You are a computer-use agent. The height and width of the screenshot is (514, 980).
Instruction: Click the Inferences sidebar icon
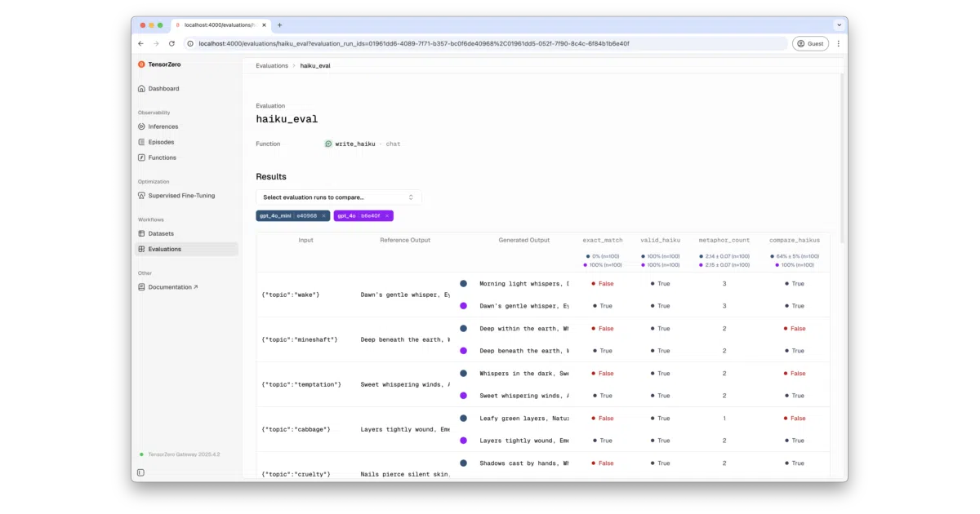point(141,126)
